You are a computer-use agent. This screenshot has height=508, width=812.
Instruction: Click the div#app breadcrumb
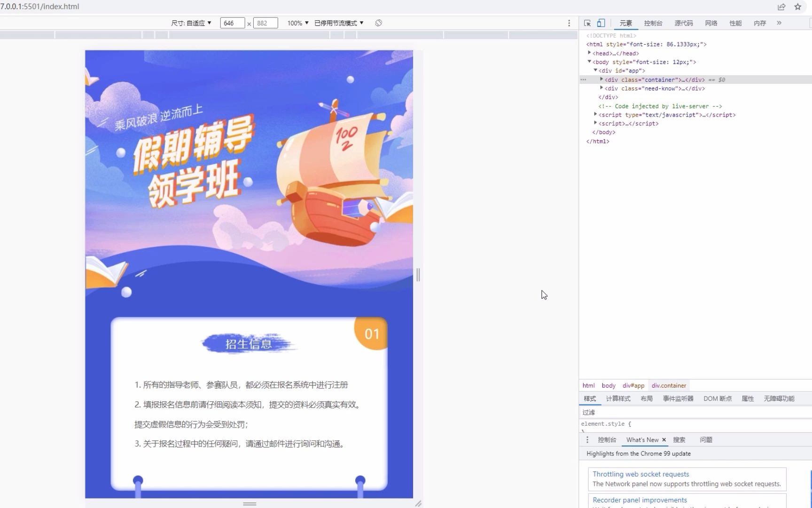point(633,386)
